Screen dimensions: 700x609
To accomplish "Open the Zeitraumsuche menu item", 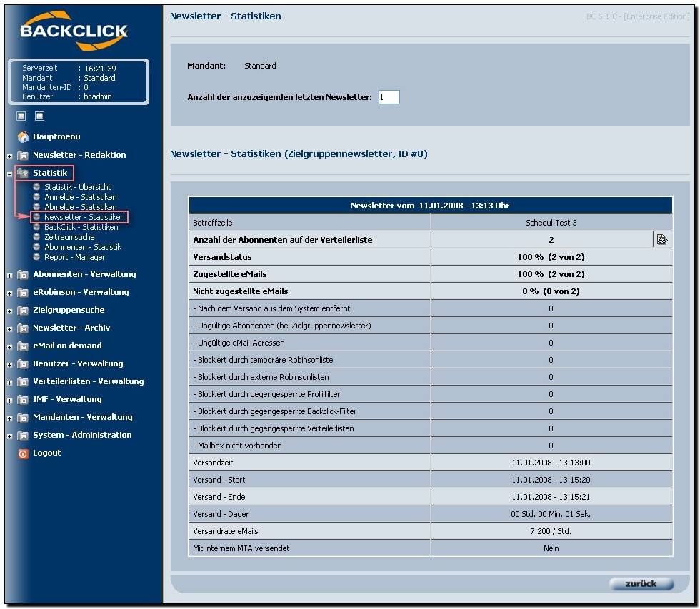I will tap(69, 237).
